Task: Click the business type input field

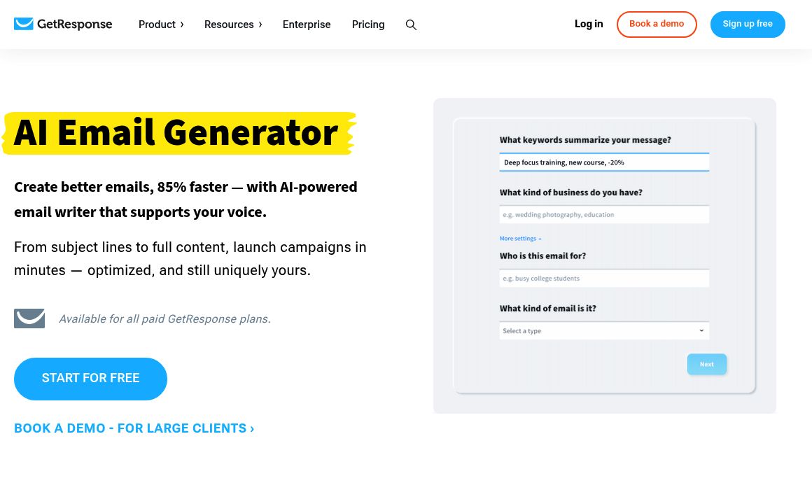Action: (604, 214)
